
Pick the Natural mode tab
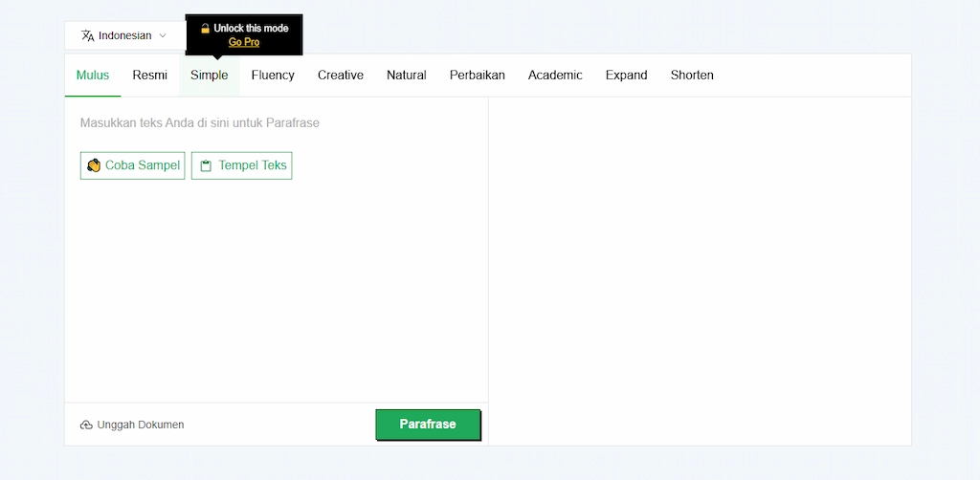click(x=406, y=75)
